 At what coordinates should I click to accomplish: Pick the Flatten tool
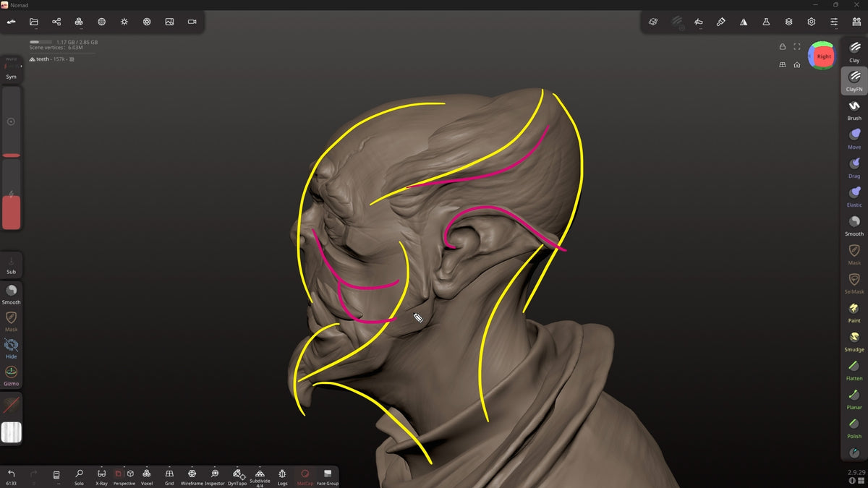pos(854,369)
